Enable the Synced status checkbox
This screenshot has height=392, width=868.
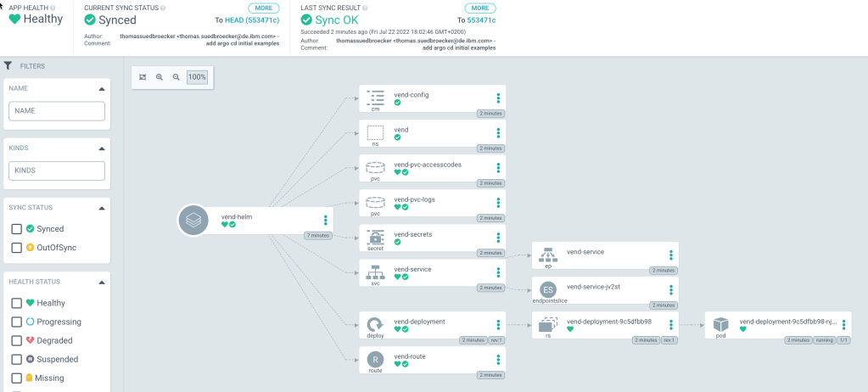coord(16,229)
